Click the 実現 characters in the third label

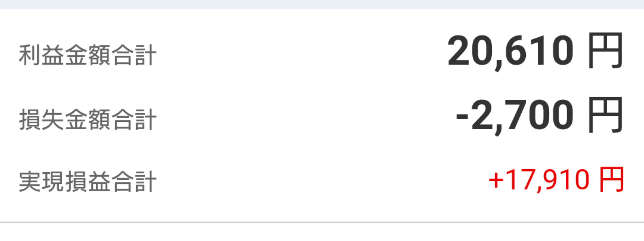pos(42,182)
